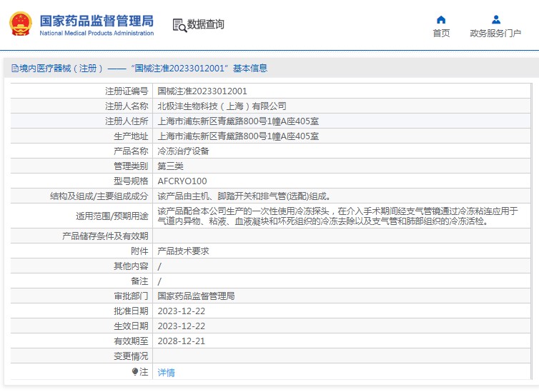Click the 备注 label
Image resolution: width=539 pixels, height=392 pixels.
[139, 281]
